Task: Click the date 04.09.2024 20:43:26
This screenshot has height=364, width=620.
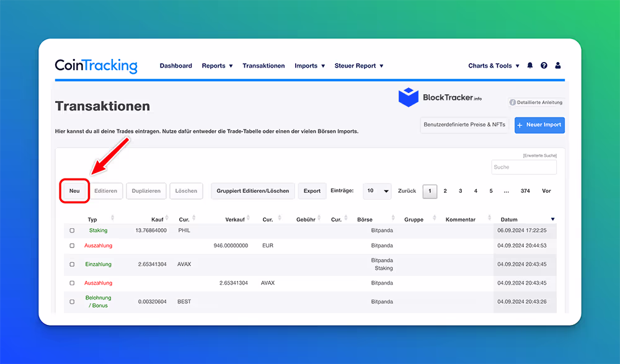Action: [x=522, y=301]
